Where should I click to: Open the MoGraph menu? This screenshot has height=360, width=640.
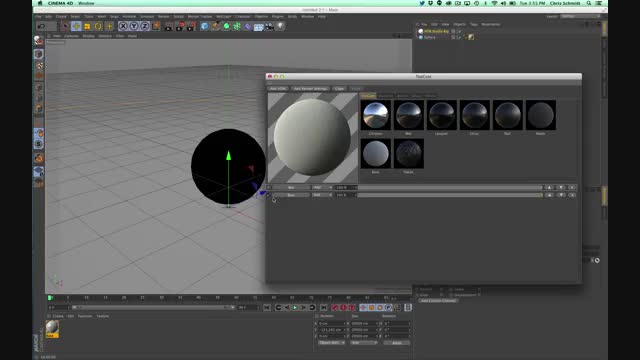click(223, 17)
